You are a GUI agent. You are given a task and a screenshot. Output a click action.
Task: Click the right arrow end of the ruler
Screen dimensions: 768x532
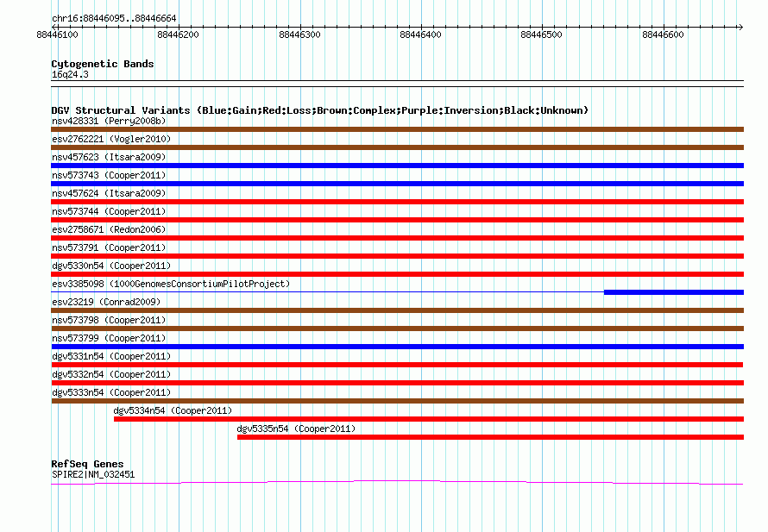coord(740,27)
